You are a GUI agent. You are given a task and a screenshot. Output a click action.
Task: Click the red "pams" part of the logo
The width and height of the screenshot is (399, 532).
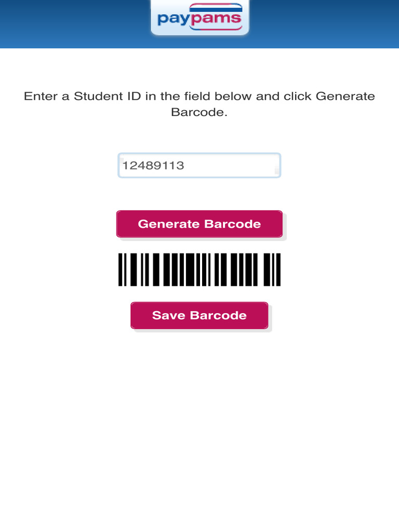coord(214,20)
